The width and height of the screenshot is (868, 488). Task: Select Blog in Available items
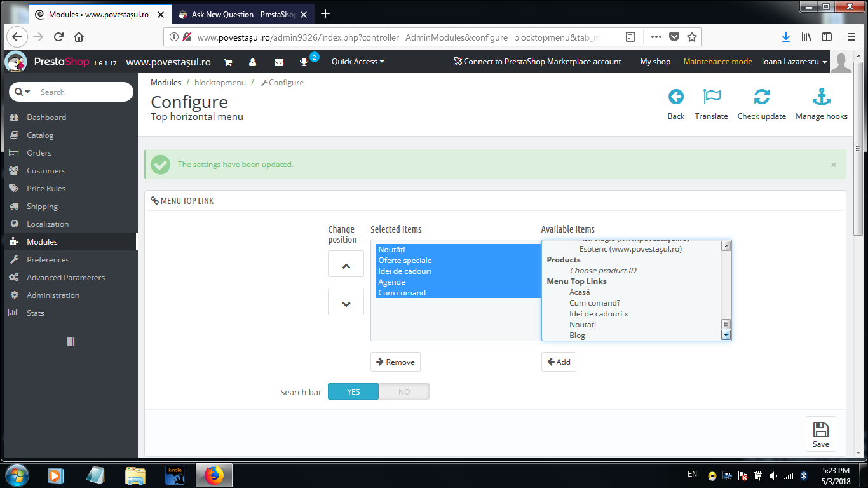577,335
